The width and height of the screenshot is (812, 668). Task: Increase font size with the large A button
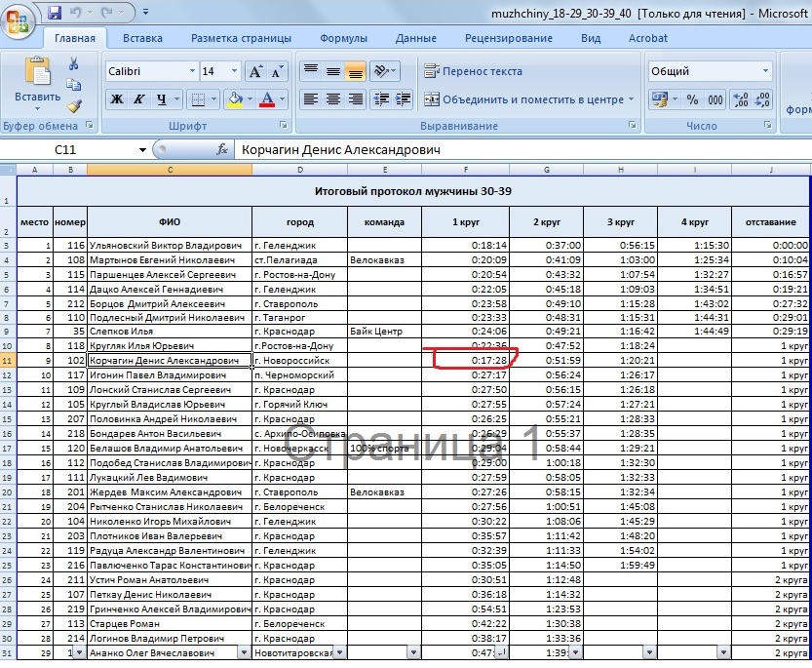pos(255,72)
